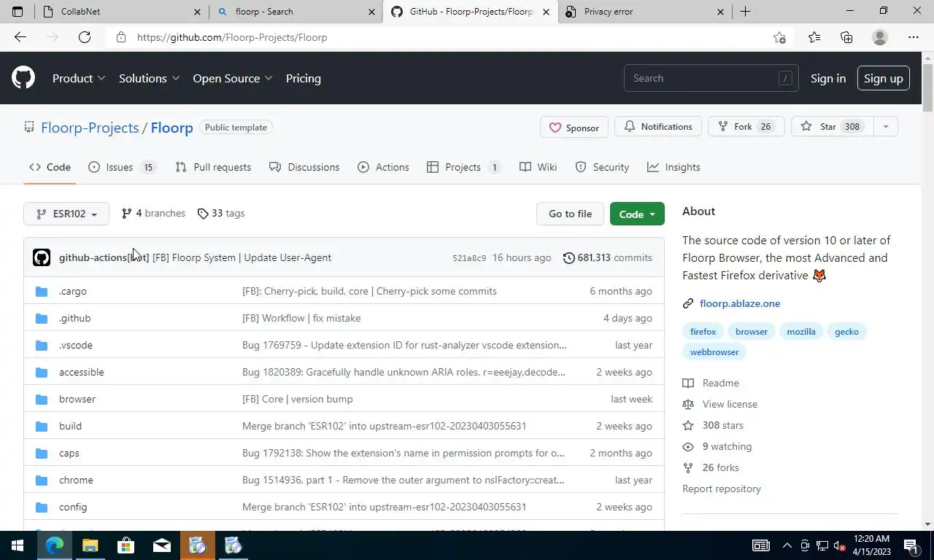Open the 681,313 commits link

point(607,257)
